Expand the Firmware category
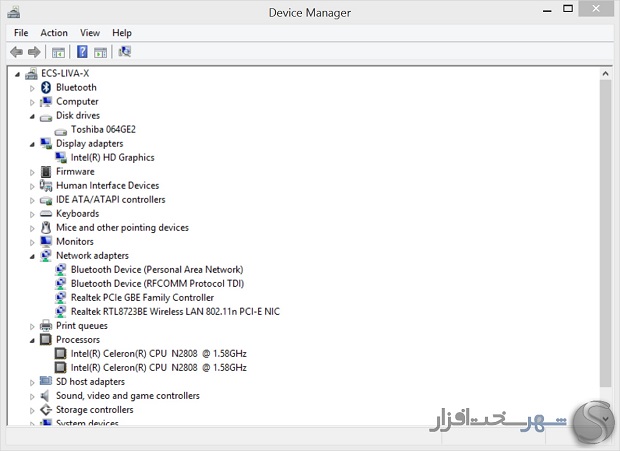 pos(32,172)
